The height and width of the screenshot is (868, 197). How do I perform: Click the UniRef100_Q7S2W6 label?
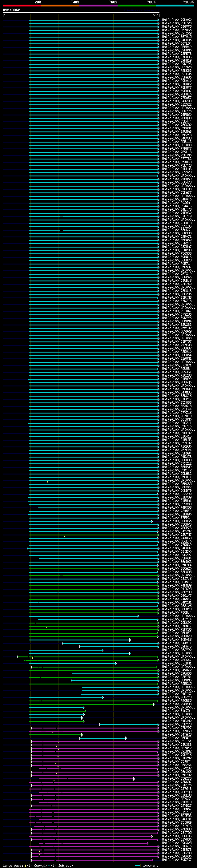(x=176, y=314)
